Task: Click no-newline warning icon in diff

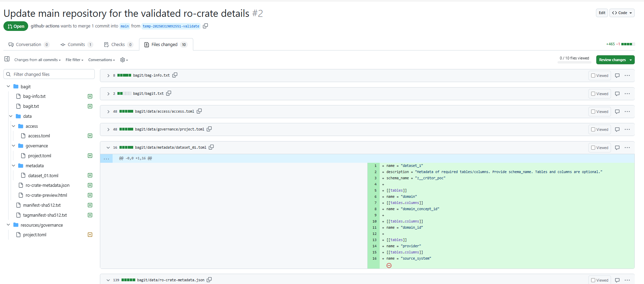Action: 389,265
